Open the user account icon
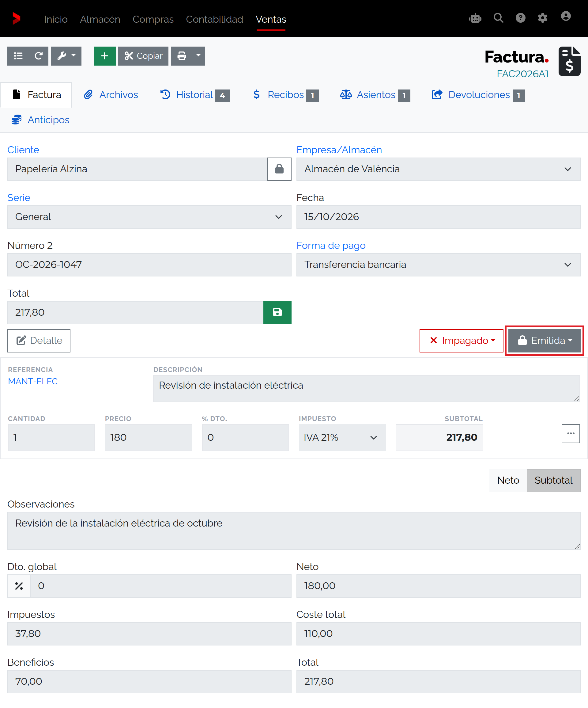This screenshot has height=708, width=588. [565, 16]
